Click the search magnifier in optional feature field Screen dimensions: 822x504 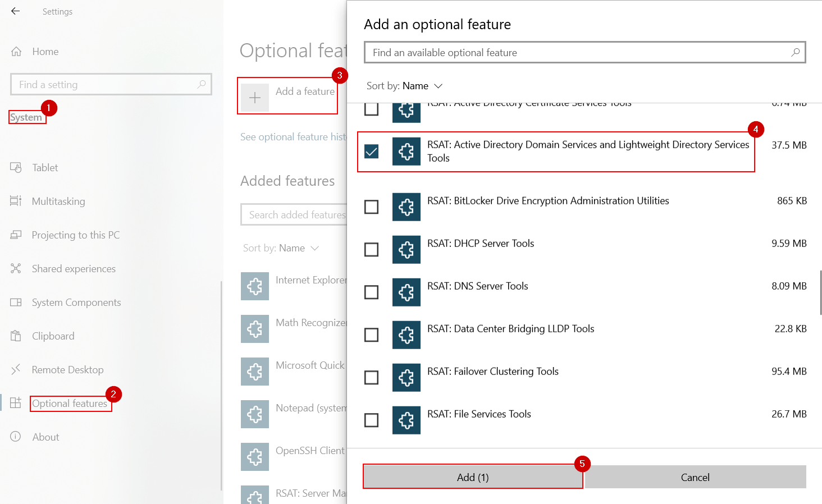795,52
